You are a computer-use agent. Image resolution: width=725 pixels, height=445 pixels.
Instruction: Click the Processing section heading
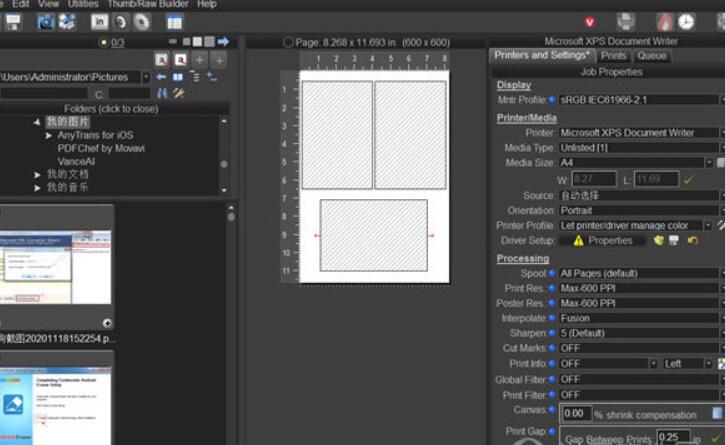(x=523, y=258)
